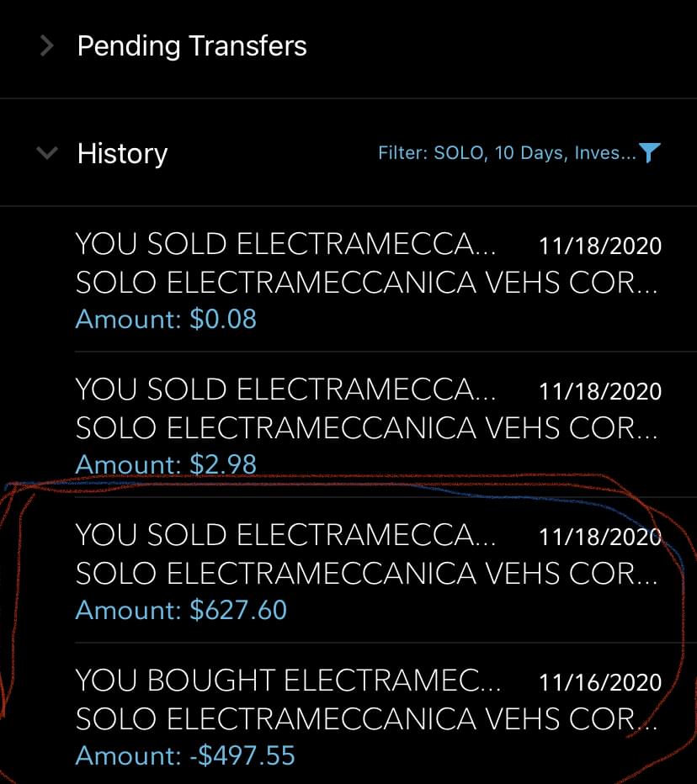The image size is (697, 784).
Task: Click the "Amount: -$497.55" text
Action: tap(185, 755)
